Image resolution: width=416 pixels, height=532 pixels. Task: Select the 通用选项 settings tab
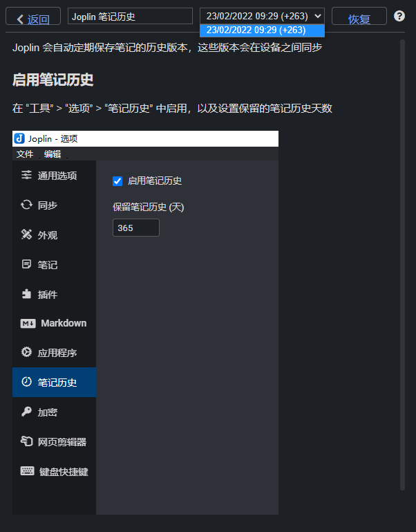55,176
